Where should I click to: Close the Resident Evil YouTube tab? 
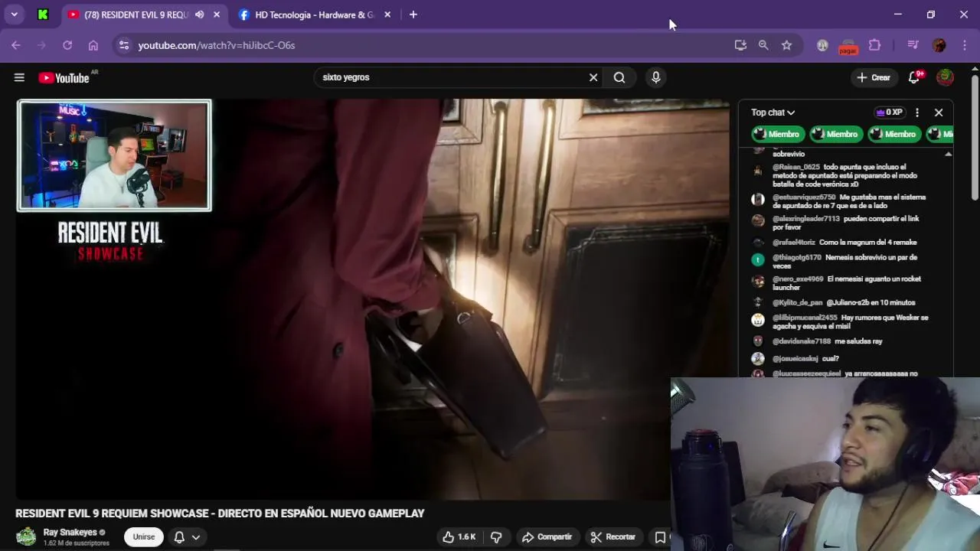click(217, 15)
